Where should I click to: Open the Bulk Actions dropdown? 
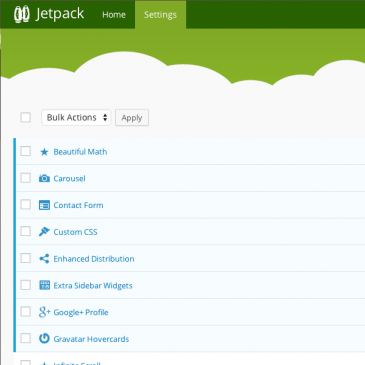(x=76, y=117)
